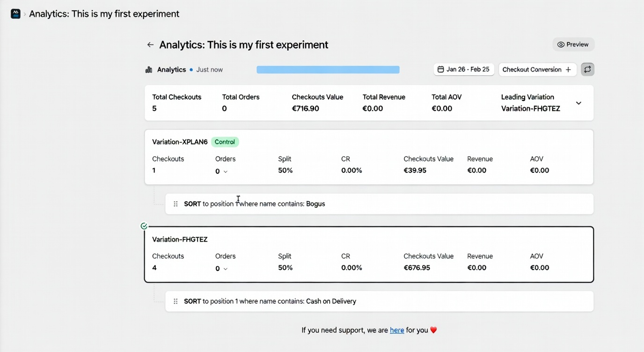Click the green checkmark badge on Variation-FHGTEZ

point(144,226)
